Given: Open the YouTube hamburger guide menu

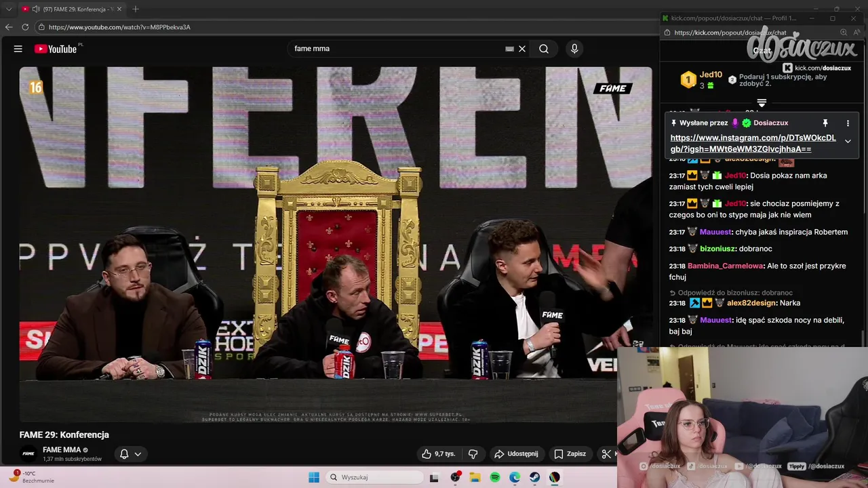Looking at the screenshot, I should pos(18,49).
